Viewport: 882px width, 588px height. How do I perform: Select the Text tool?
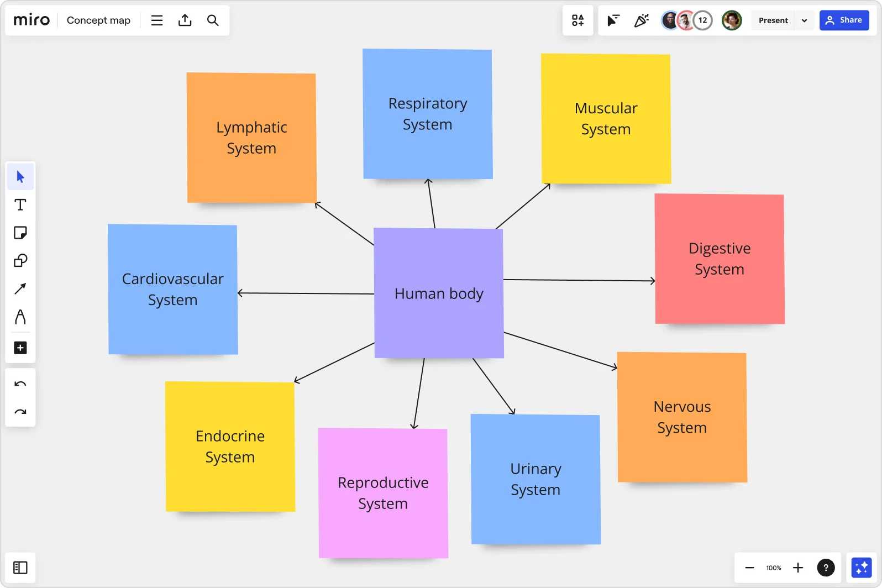click(20, 205)
